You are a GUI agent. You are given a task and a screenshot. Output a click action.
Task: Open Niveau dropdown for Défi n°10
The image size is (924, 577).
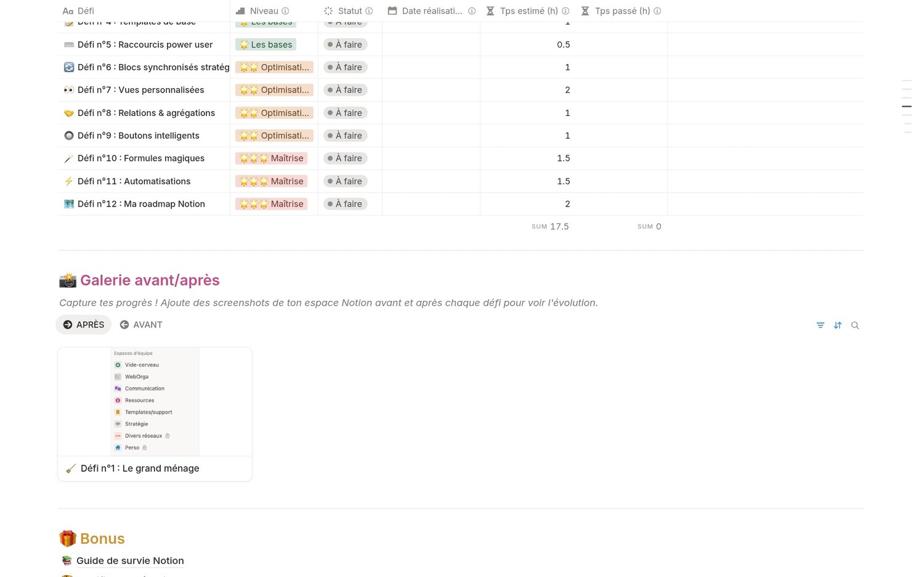point(272,158)
